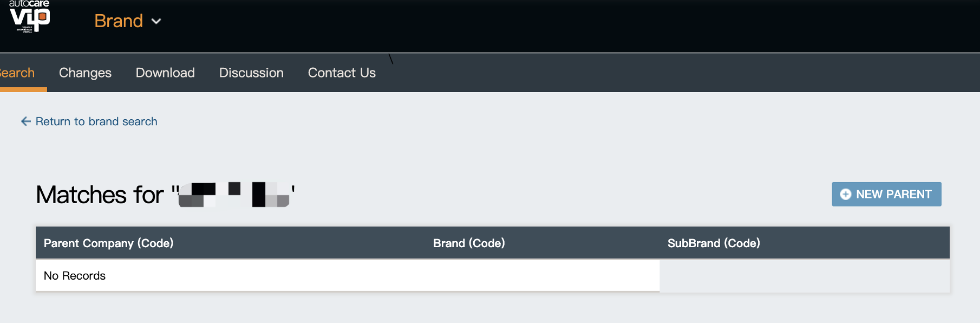
Task: Go to the Download tab
Action: click(165, 73)
